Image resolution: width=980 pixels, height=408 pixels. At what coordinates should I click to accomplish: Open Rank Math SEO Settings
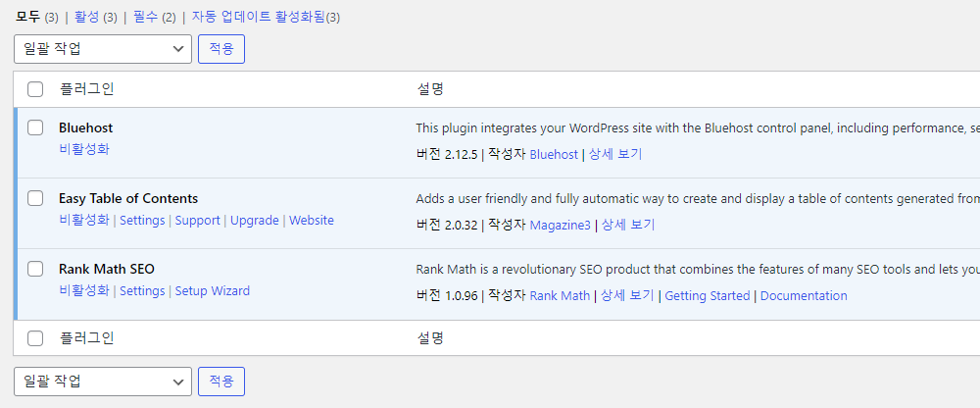click(x=142, y=291)
